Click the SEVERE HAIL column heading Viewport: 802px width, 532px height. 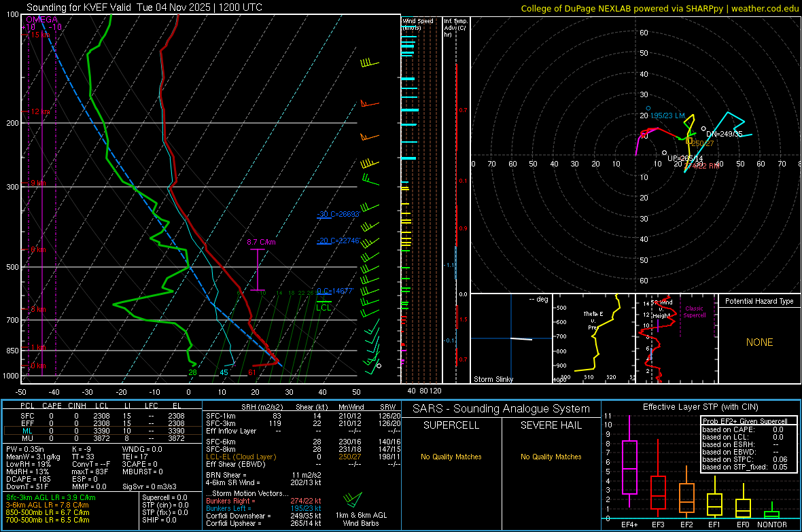pos(551,425)
